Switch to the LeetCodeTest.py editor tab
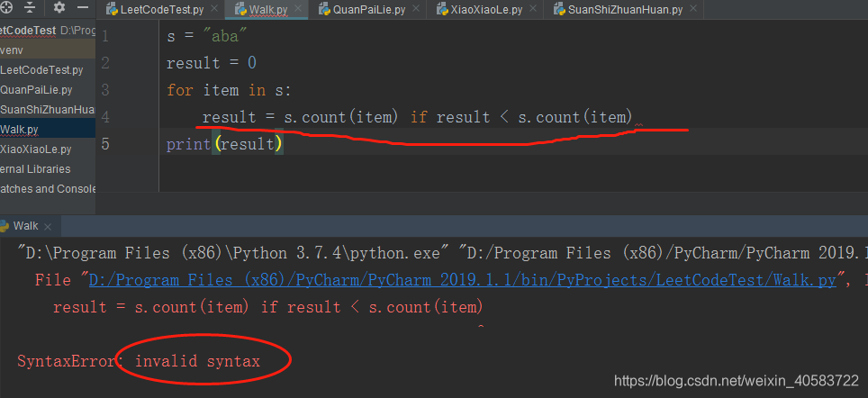The height and width of the screenshot is (398, 868). [162, 9]
